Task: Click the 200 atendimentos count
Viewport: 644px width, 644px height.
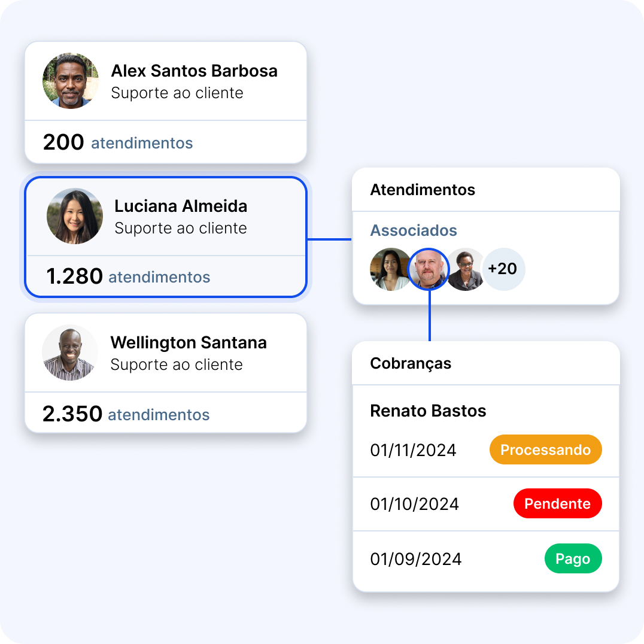Action: coord(118,142)
